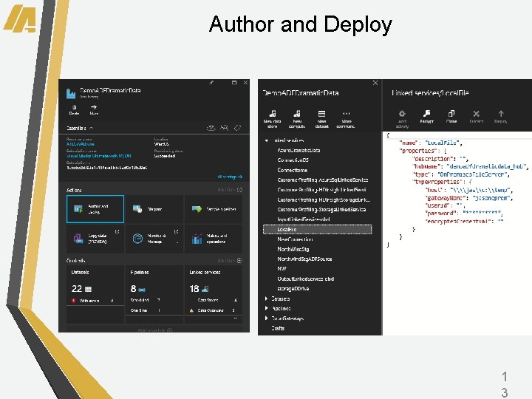532x399 pixels.
Task: Click the Visual Studio Ultimate with MSDN link
Action: [x=99, y=156]
